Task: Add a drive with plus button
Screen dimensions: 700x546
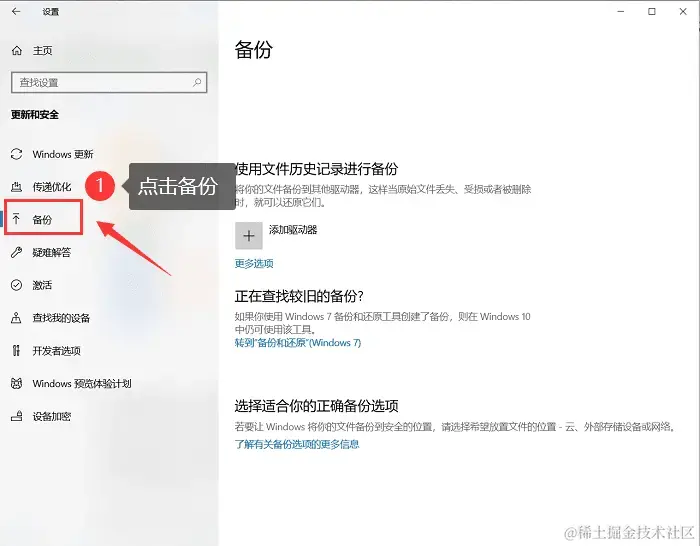Action: pyautogui.click(x=249, y=236)
